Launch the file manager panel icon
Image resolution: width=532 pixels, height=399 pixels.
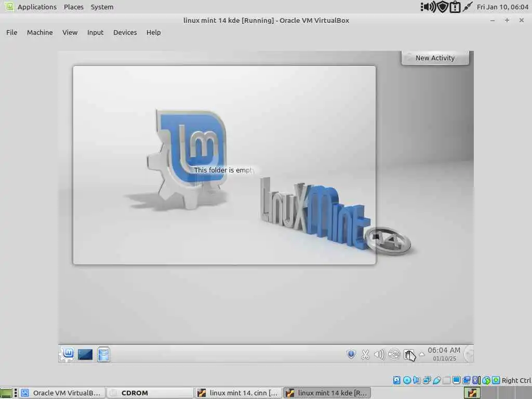pos(103,354)
